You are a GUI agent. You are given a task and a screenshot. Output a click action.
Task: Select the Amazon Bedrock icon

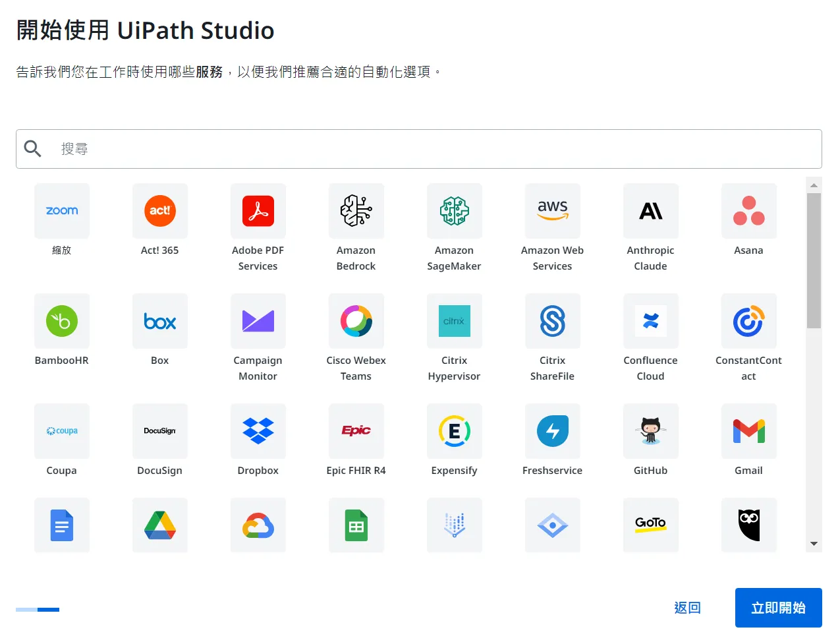(x=356, y=211)
